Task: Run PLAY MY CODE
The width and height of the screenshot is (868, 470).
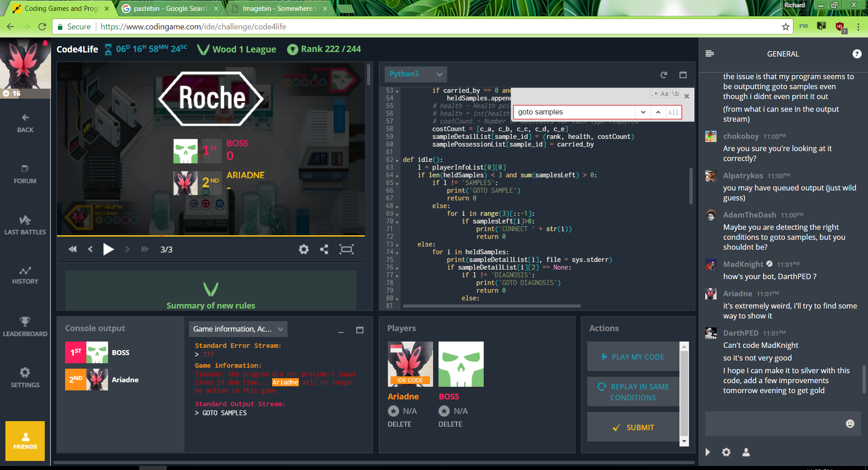Action: (x=633, y=356)
